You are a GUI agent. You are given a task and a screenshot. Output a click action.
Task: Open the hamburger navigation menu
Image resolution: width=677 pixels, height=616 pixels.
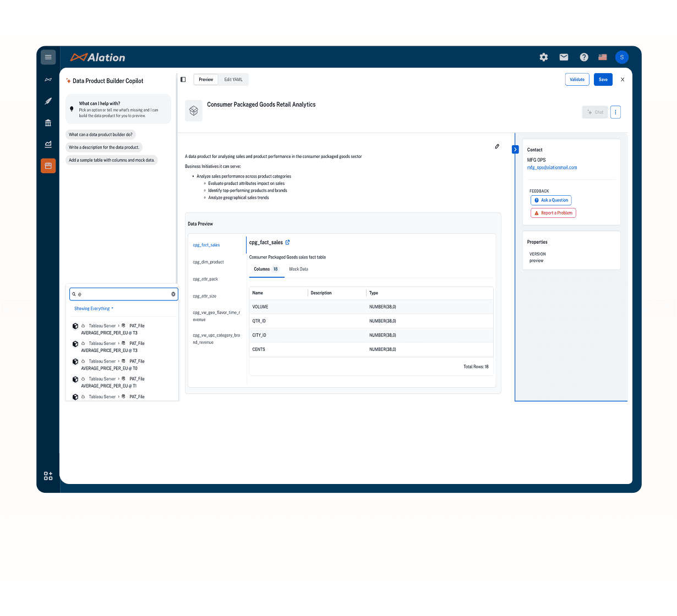(48, 57)
